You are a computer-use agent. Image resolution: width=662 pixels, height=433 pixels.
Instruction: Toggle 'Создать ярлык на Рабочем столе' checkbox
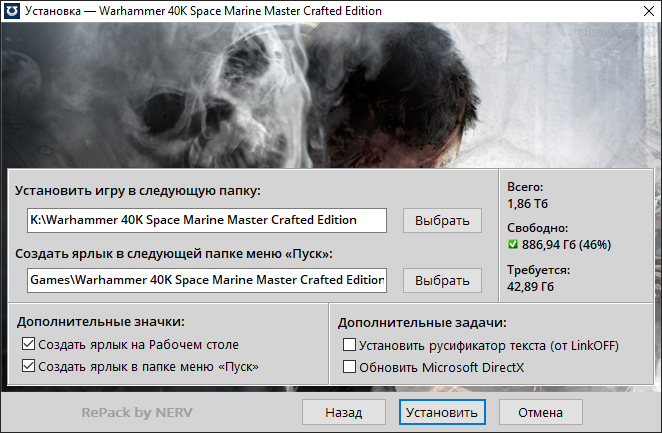coord(27,345)
